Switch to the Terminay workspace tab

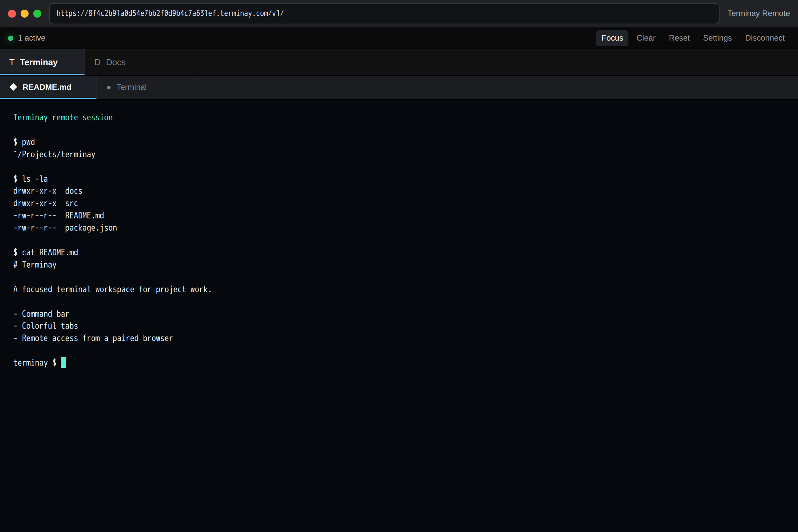42,63
